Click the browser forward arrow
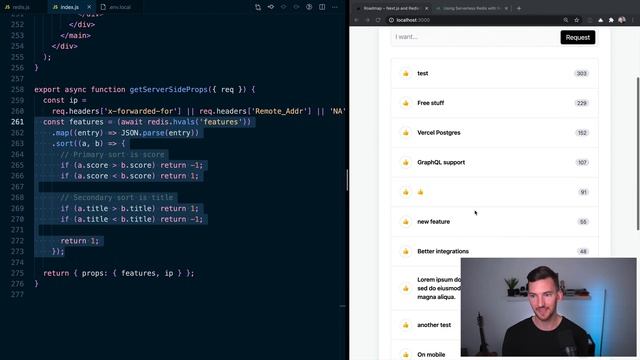The width and height of the screenshot is (640, 360). click(367, 20)
